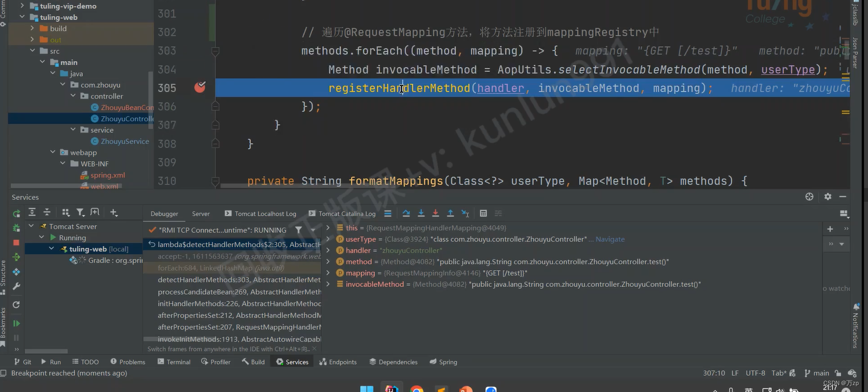The height and width of the screenshot is (392, 868).
Task: Open the Evaluate Expression calculator icon
Action: pyautogui.click(x=483, y=213)
